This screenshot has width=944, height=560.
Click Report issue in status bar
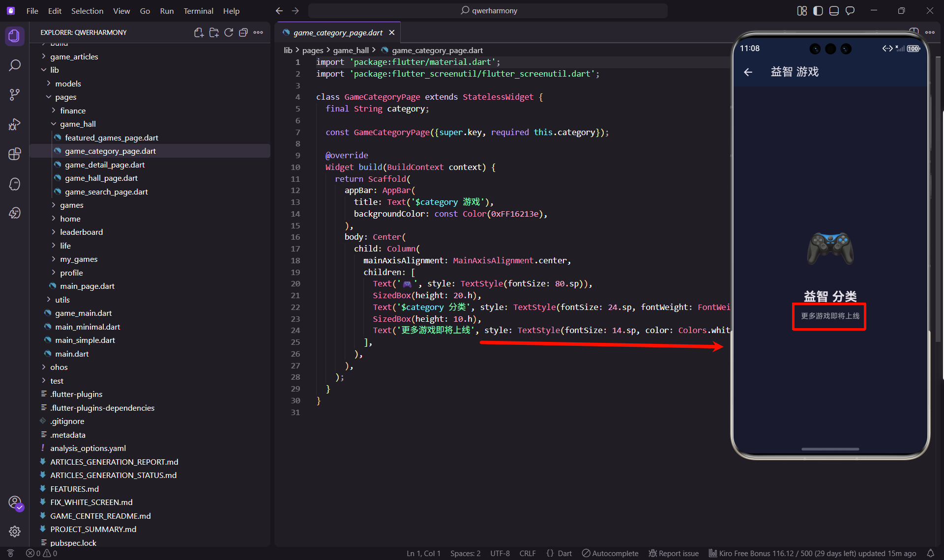(674, 553)
